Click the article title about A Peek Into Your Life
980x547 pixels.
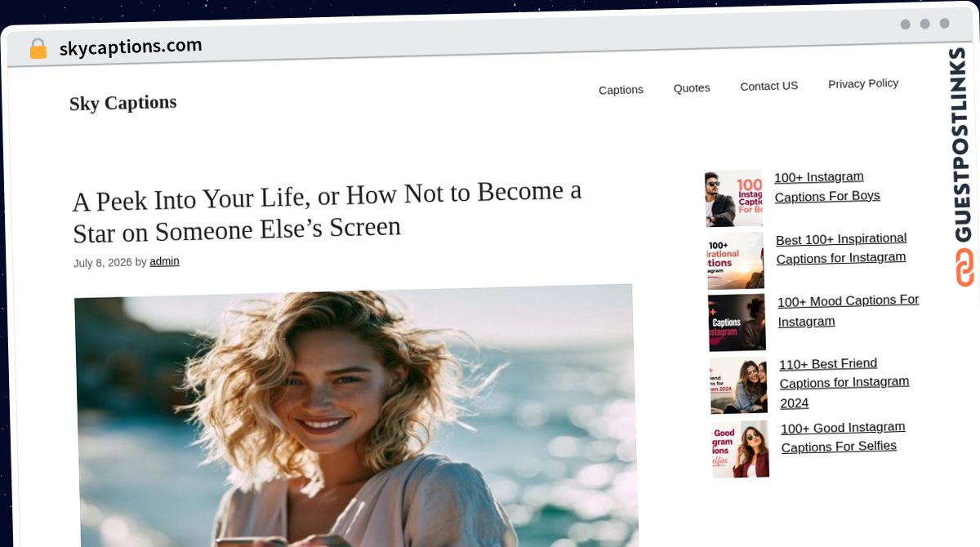[x=327, y=212]
